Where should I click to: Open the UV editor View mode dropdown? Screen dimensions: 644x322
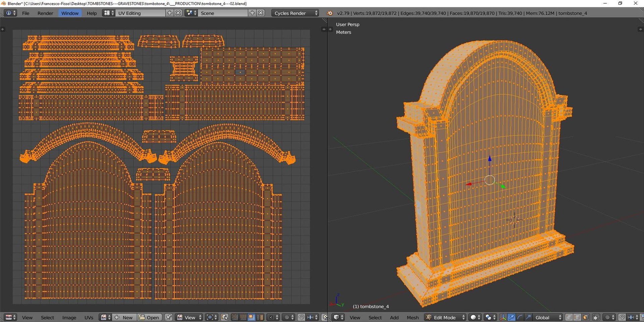pyautogui.click(x=189, y=317)
